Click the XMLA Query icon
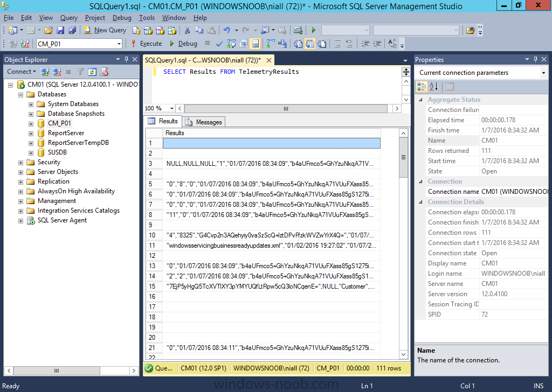Image resolution: width=552 pixels, height=392 pixels. [172, 30]
